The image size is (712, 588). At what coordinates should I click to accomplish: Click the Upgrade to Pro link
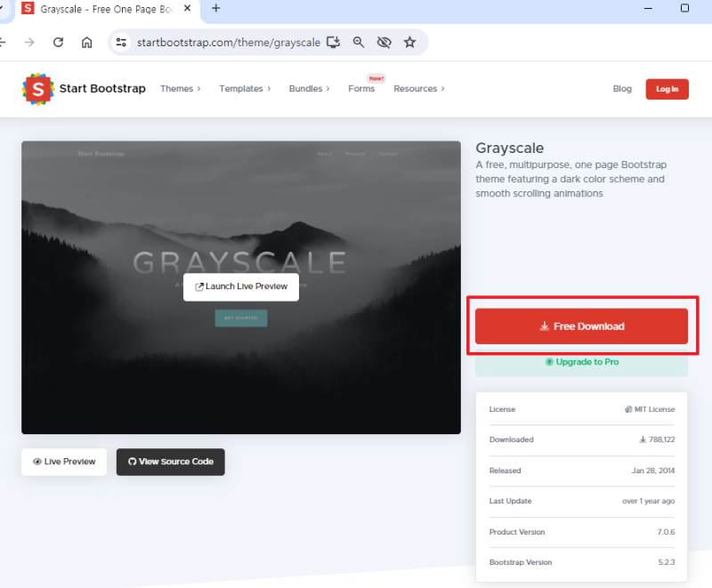click(582, 362)
